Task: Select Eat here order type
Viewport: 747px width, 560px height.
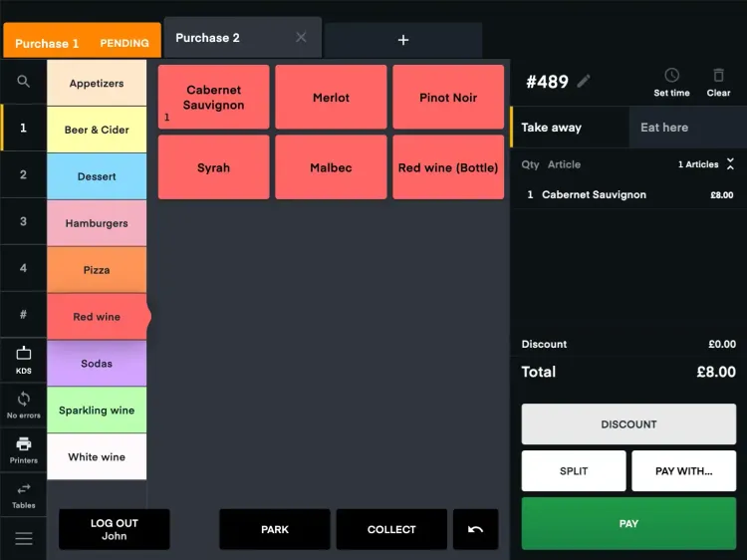Action: point(688,128)
